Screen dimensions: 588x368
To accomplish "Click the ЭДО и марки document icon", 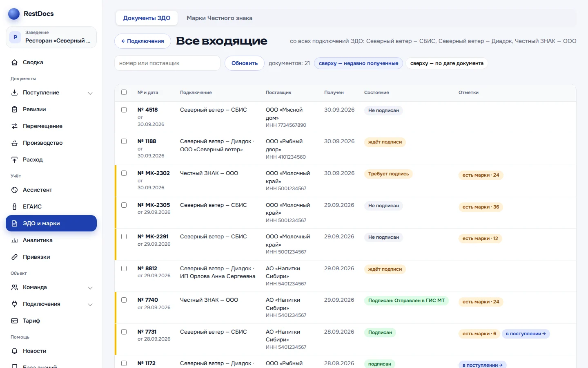I will tap(15, 224).
